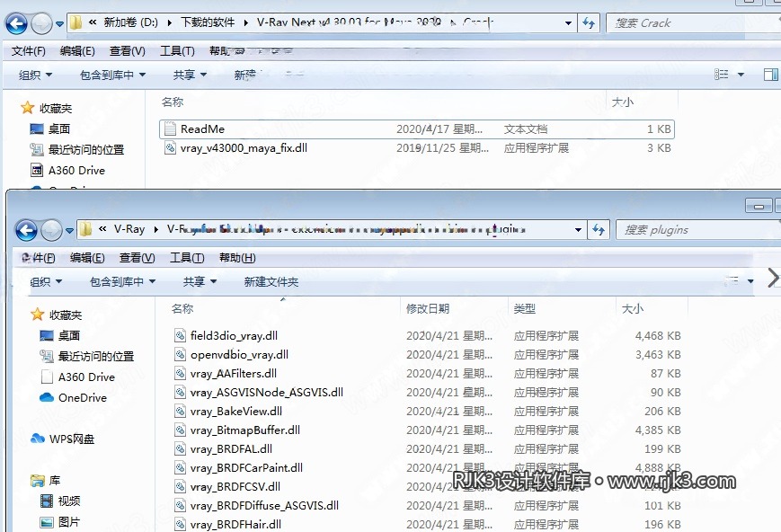Image resolution: width=781 pixels, height=532 pixels.
Task: Open view options arrow in Crack window
Action: (741, 75)
